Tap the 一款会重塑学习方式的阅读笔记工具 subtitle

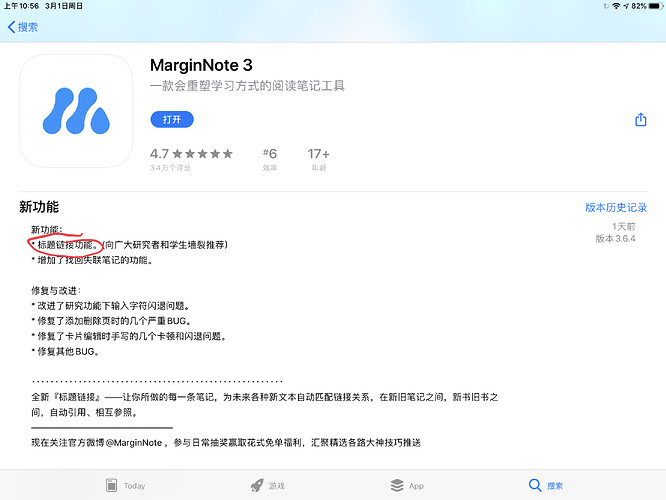pos(247,86)
